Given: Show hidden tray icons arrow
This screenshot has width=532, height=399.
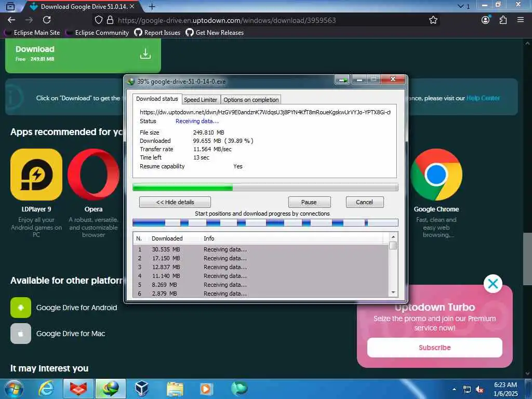Looking at the screenshot, I should tap(454, 389).
